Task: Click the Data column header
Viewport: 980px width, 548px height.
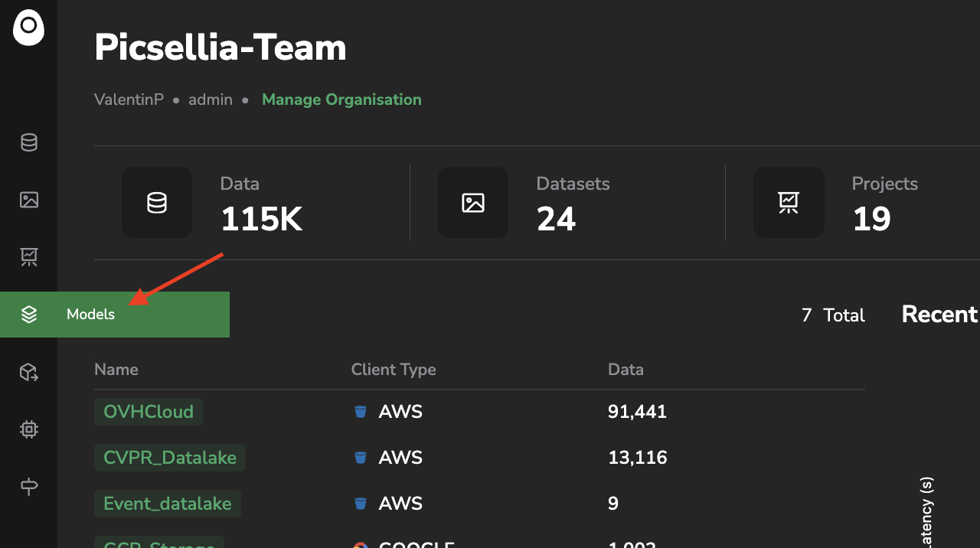Action: [x=626, y=370]
